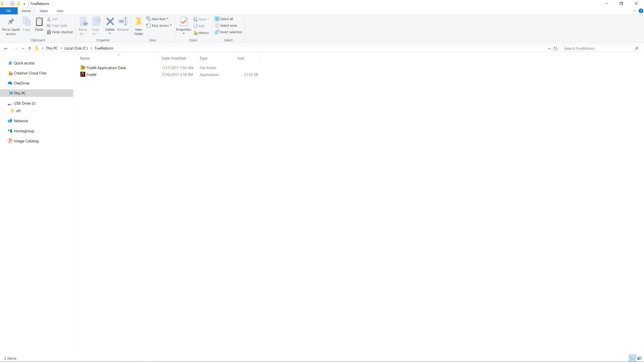Switch to large icons view icon
This screenshot has width=644, height=362.
(639, 358)
